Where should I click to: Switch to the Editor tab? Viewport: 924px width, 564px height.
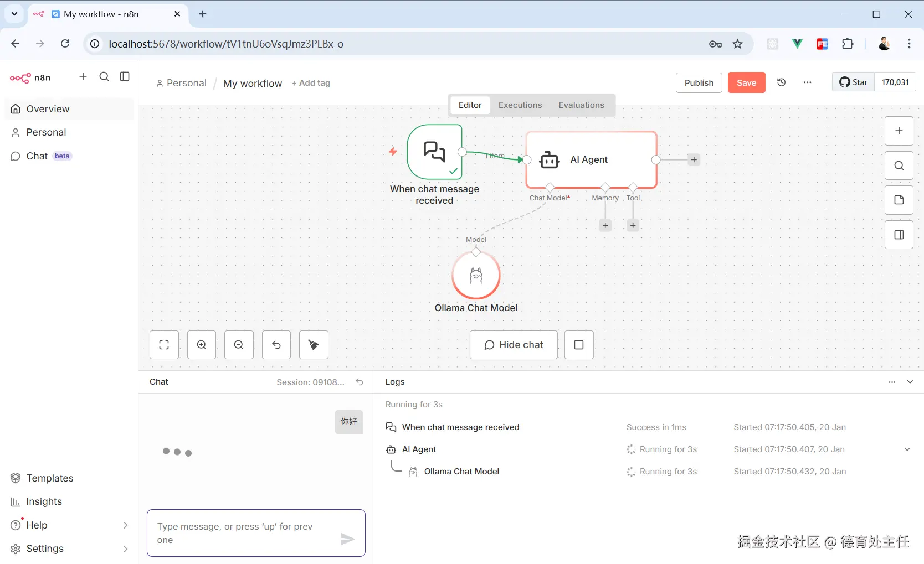tap(470, 105)
